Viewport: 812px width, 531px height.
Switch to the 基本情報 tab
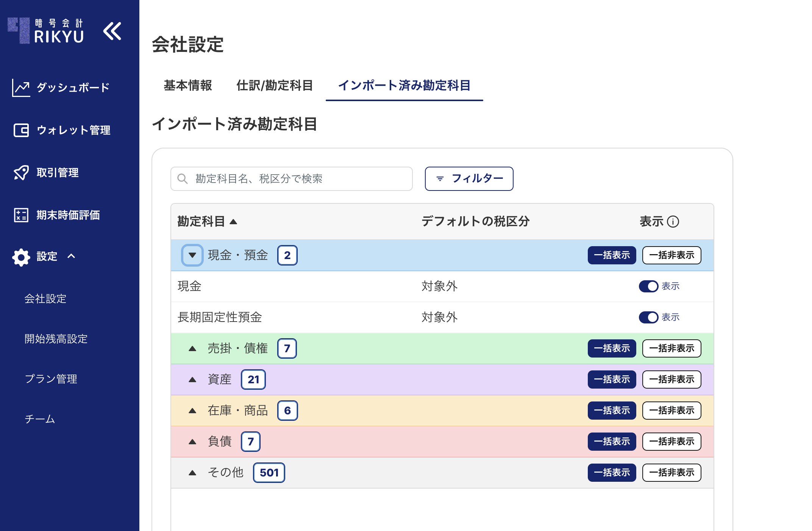(x=187, y=86)
